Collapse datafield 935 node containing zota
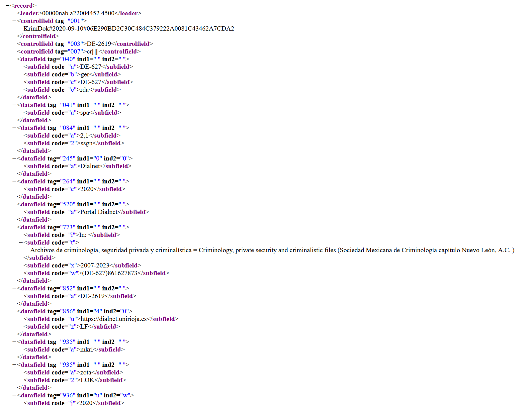Screen dimensions: 532x406 pyautogui.click(x=14, y=365)
